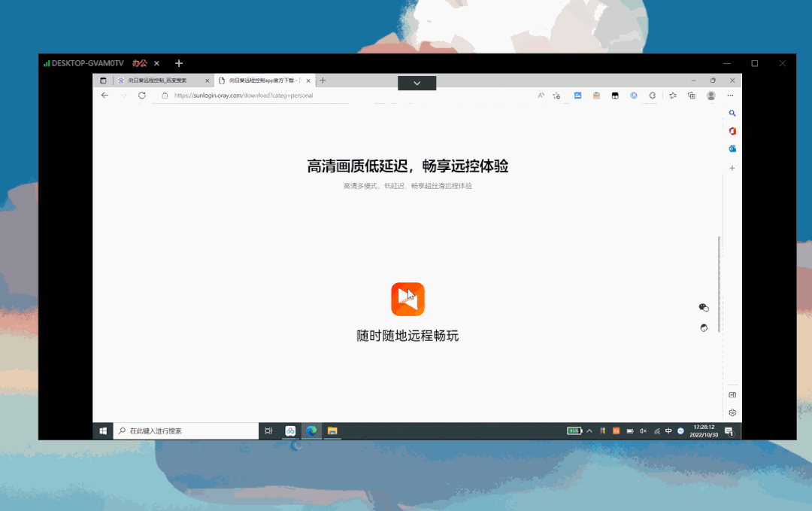Screen dimensions: 812x511
Task: Open the WeChat contact floating icon
Action: 704,307
